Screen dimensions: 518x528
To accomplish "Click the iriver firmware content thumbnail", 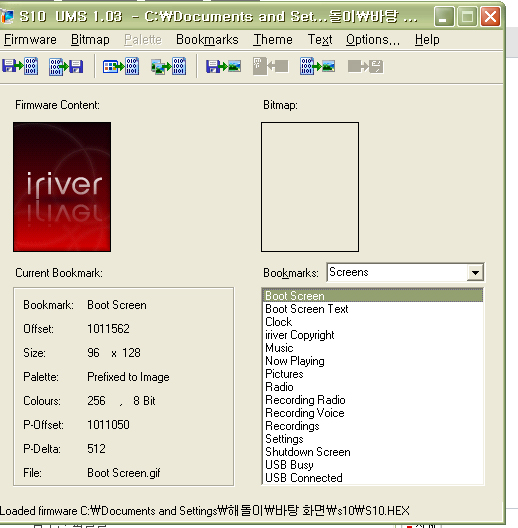I will tap(62, 187).
